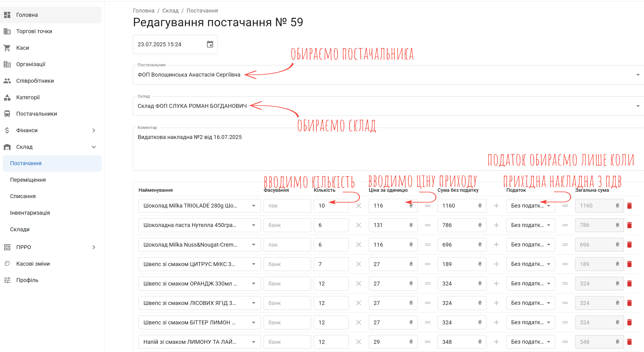Open the date picker calendar icon
This screenshot has width=644, height=352.
coord(210,44)
